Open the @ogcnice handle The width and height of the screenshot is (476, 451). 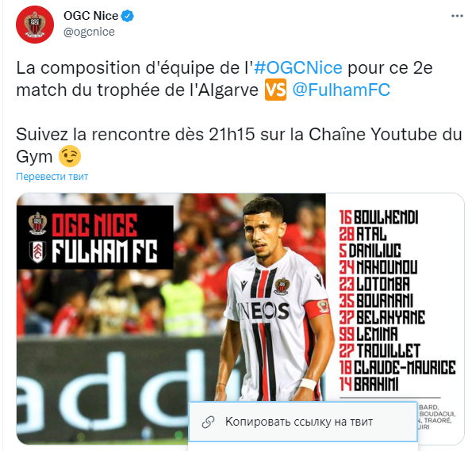point(89,32)
